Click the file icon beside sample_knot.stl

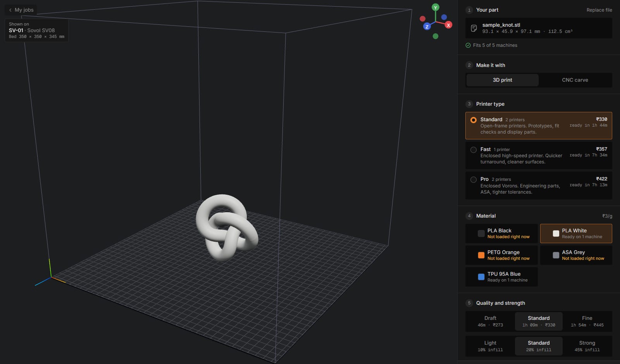tap(474, 28)
